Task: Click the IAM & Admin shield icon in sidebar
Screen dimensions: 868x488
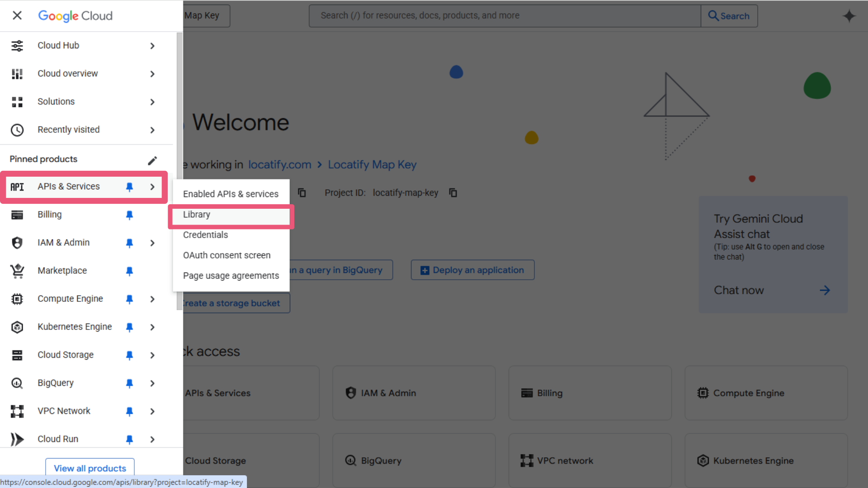Action: click(17, 243)
